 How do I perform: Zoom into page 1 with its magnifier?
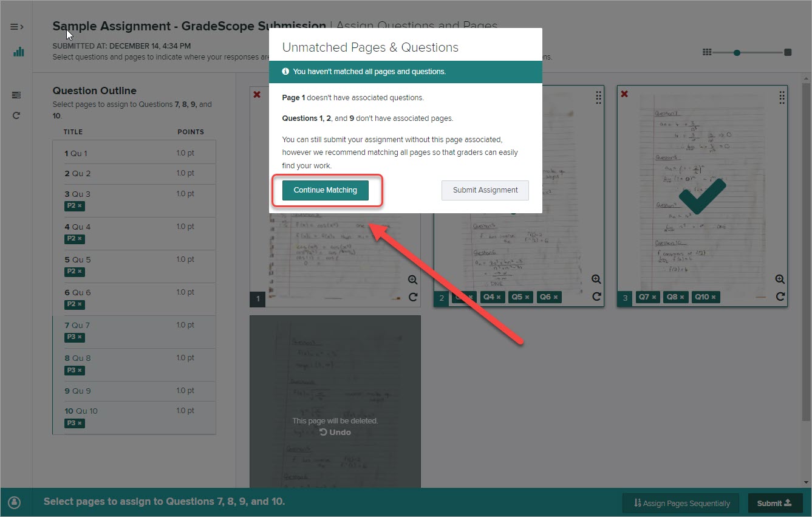click(x=413, y=279)
